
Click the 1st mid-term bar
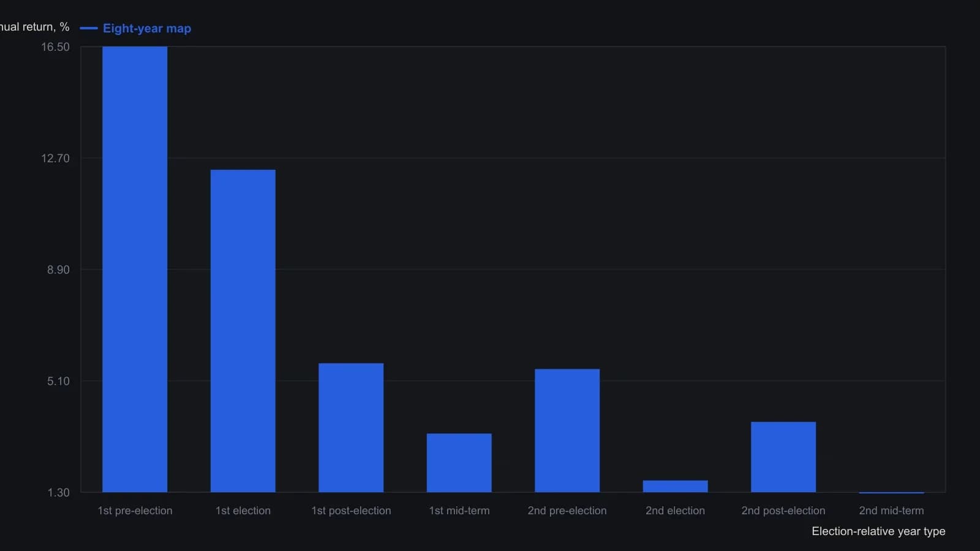459,463
